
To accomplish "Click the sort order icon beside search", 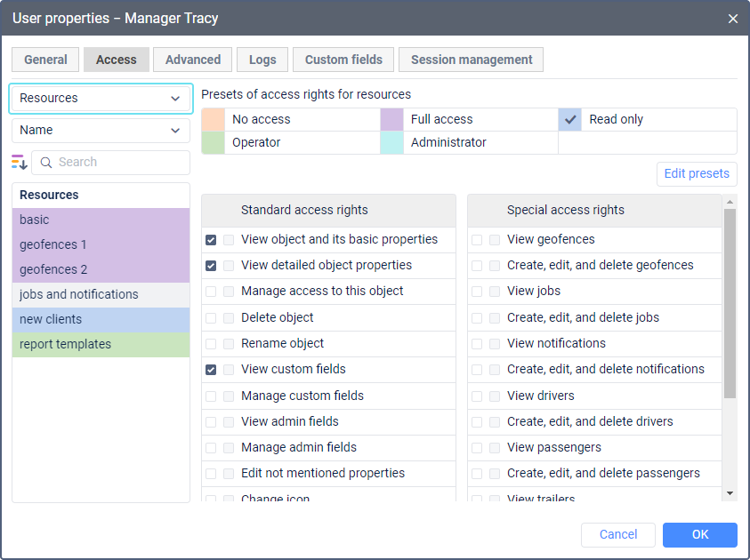I will (x=20, y=162).
